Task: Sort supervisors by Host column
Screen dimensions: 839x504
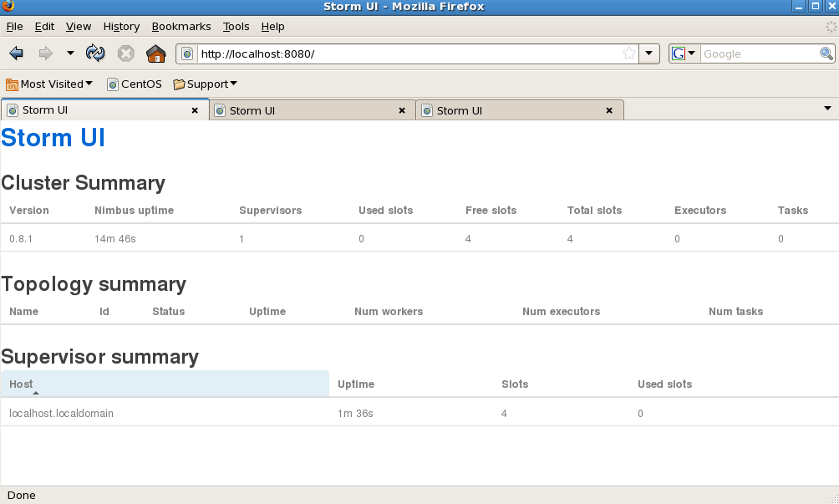Action: 165,384
